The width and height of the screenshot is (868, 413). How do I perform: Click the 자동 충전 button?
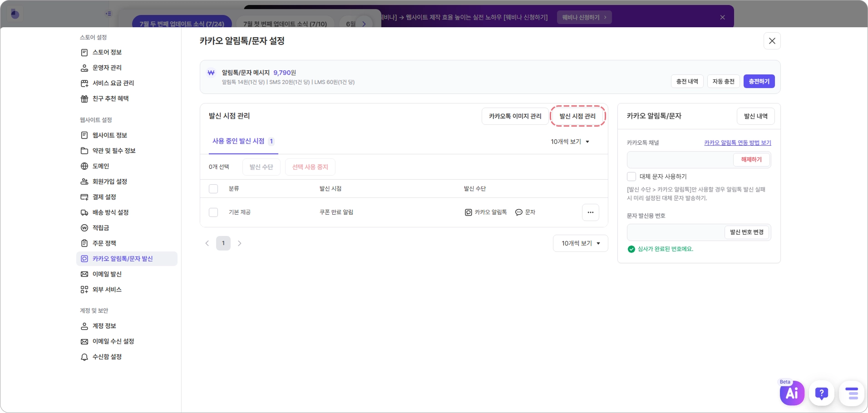724,81
